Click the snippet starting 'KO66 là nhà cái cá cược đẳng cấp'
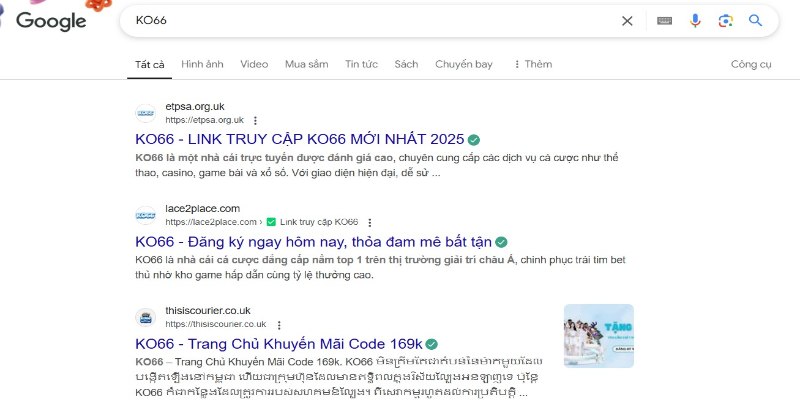Image resolution: width=800 pixels, height=400 pixels. tap(381, 267)
